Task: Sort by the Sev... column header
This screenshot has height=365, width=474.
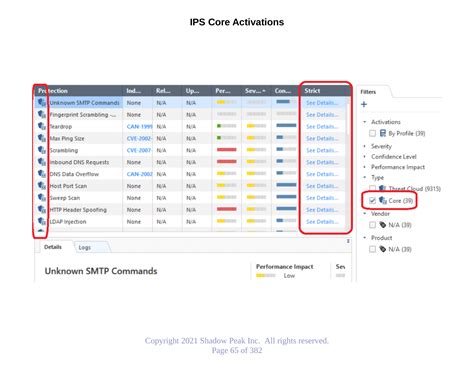Action: (256, 91)
